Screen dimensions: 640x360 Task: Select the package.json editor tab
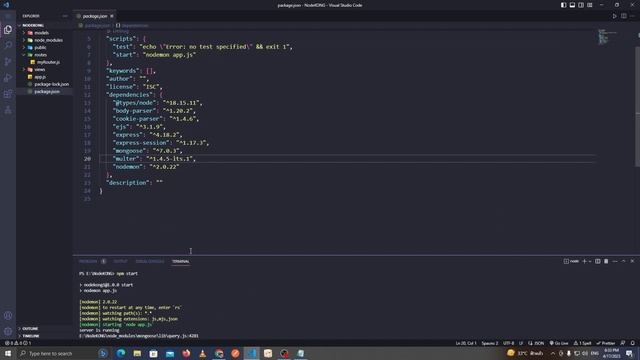(95, 16)
